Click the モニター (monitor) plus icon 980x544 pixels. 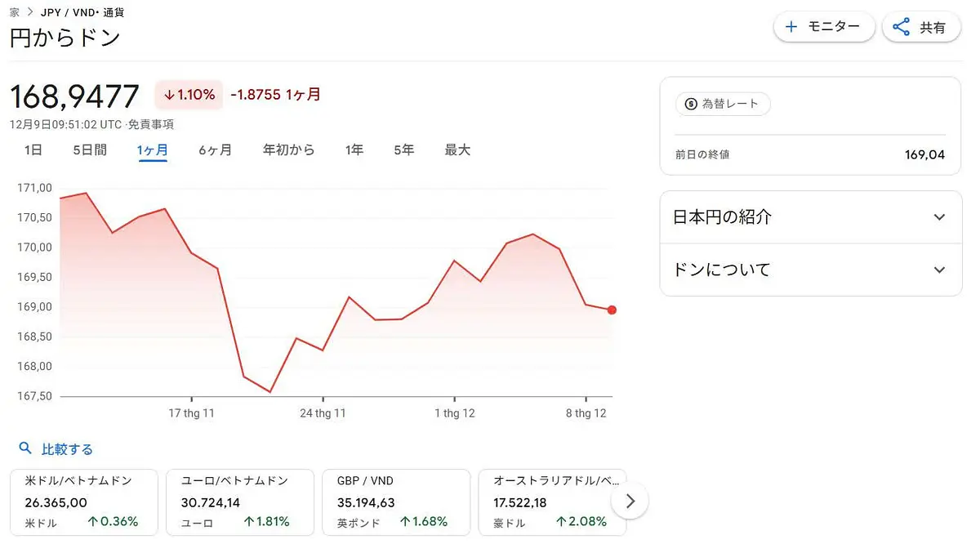(x=791, y=26)
